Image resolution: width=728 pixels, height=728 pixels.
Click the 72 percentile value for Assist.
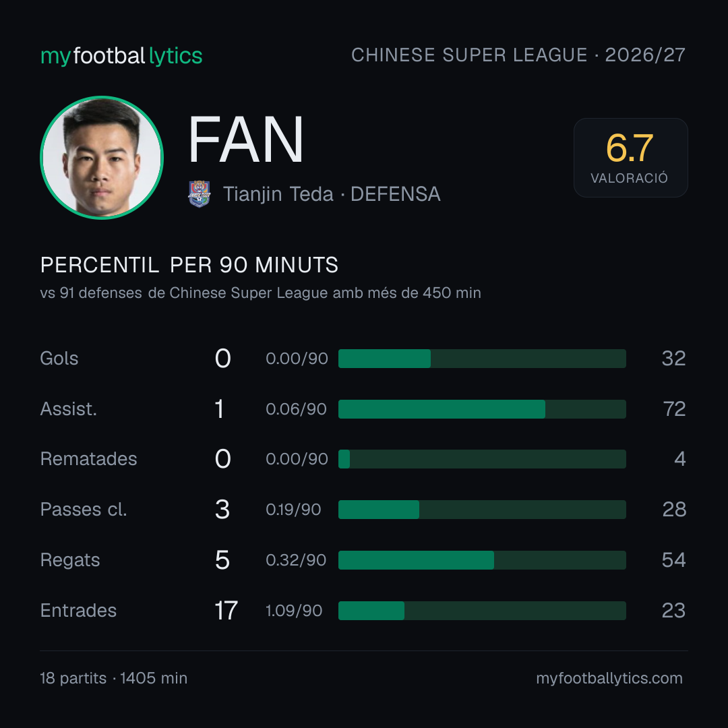pos(674,409)
